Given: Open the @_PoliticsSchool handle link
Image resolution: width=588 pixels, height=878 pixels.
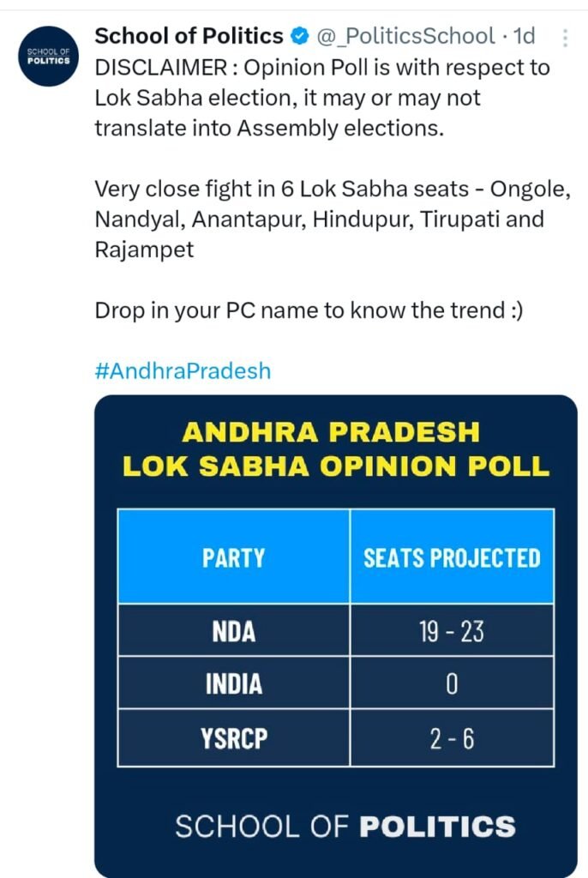Looking at the screenshot, I should click(x=405, y=36).
